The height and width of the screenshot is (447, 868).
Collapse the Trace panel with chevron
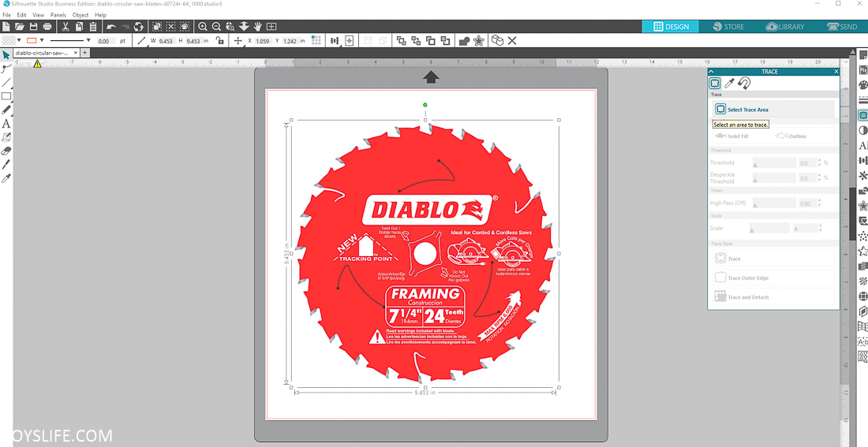tap(712, 72)
